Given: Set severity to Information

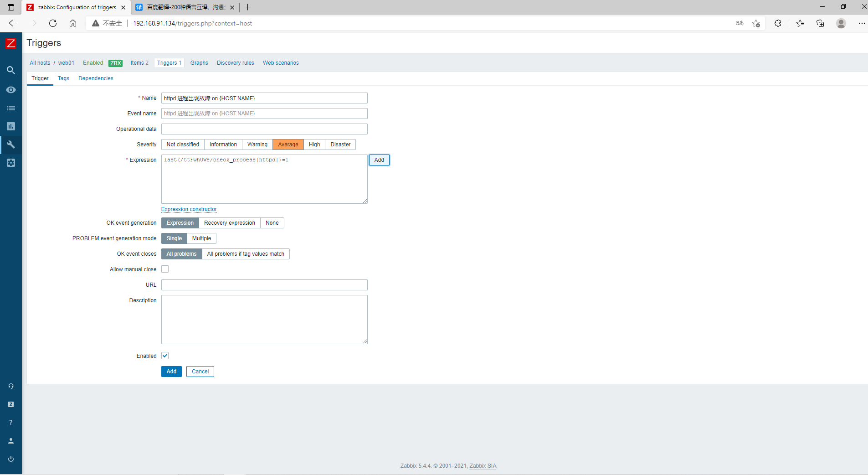Looking at the screenshot, I should tap(223, 145).
